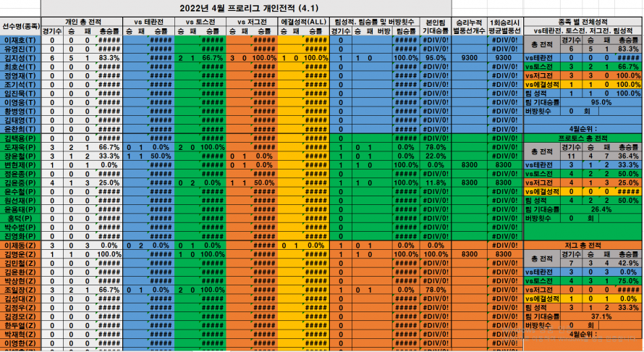
Task: Select player name cell 김태영(T)
Action: tap(20, 120)
